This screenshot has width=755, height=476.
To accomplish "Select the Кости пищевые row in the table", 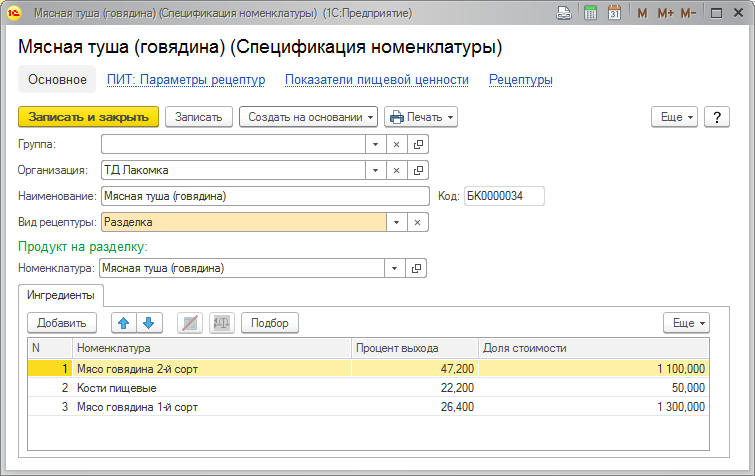I will click(x=210, y=387).
